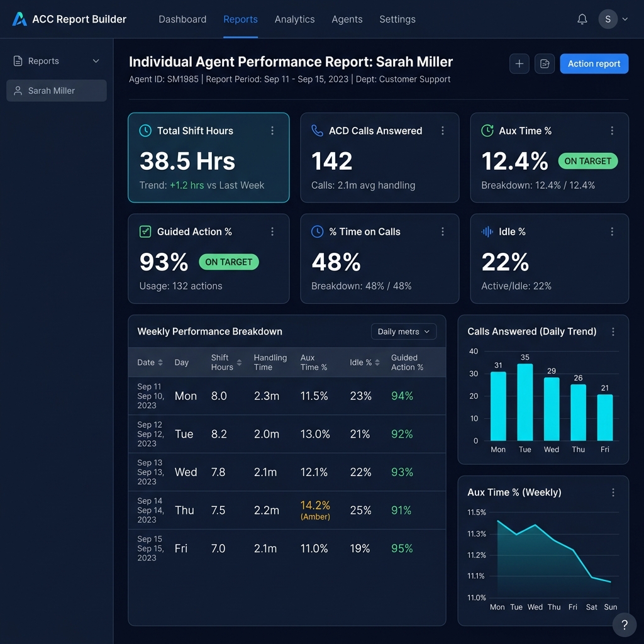Open the help question mark button
644x644 pixels.
[x=625, y=625]
